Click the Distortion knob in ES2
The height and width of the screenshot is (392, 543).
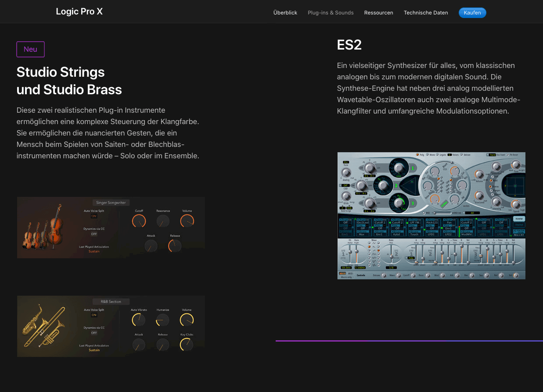click(496, 166)
